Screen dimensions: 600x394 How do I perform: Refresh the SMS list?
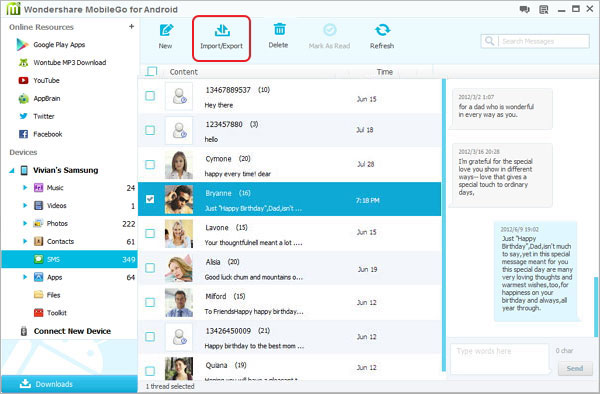tap(382, 37)
